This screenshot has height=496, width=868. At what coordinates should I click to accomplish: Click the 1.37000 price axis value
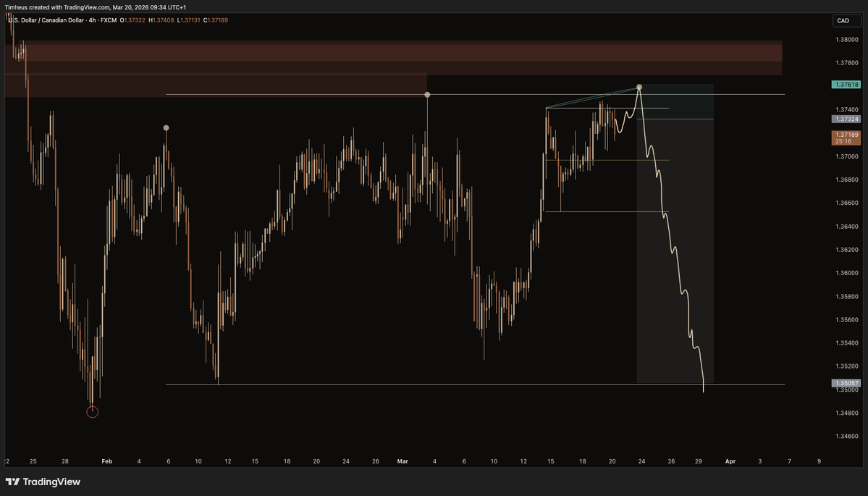pyautogui.click(x=847, y=156)
